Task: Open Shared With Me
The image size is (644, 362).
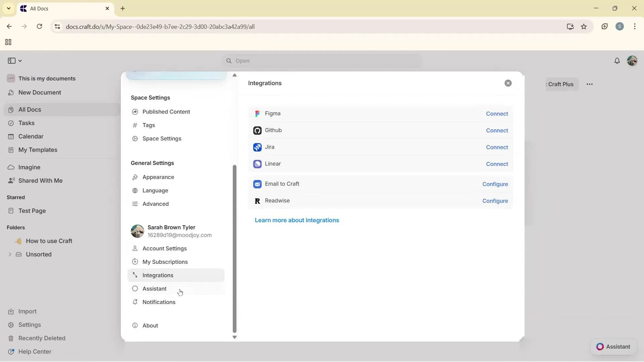Action: (40, 180)
